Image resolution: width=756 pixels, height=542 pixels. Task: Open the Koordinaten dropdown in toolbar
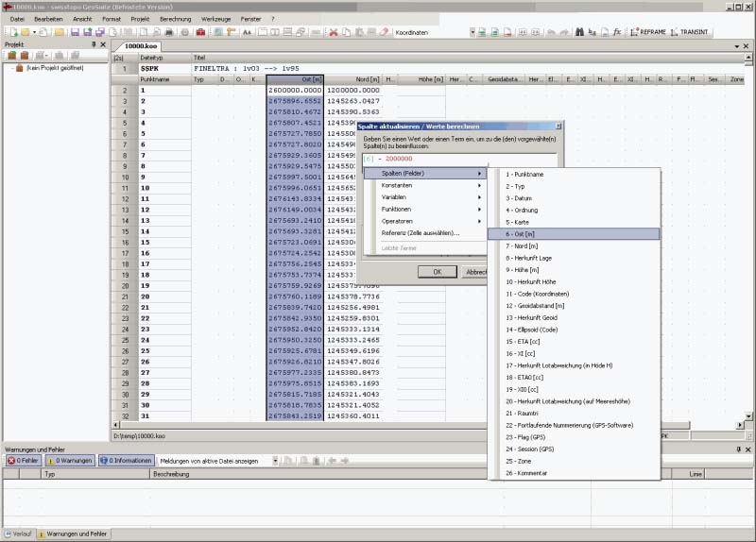click(x=472, y=32)
